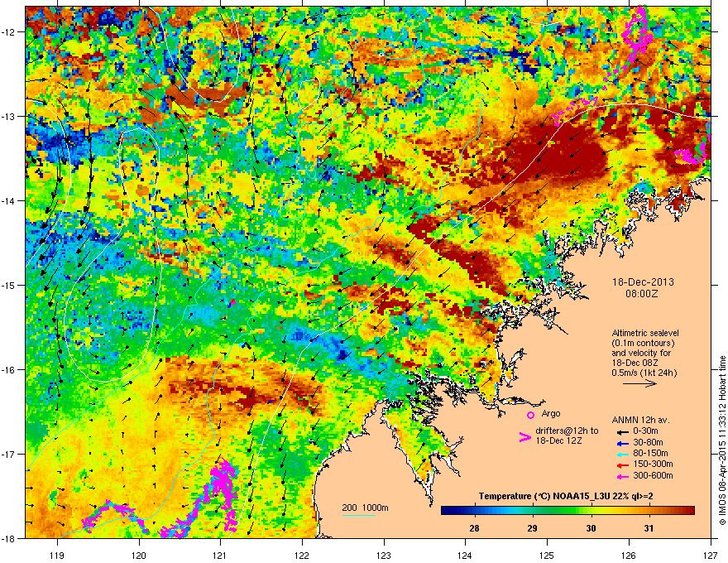
Task: Click the 'Argo' legend label
Action: tap(551, 413)
